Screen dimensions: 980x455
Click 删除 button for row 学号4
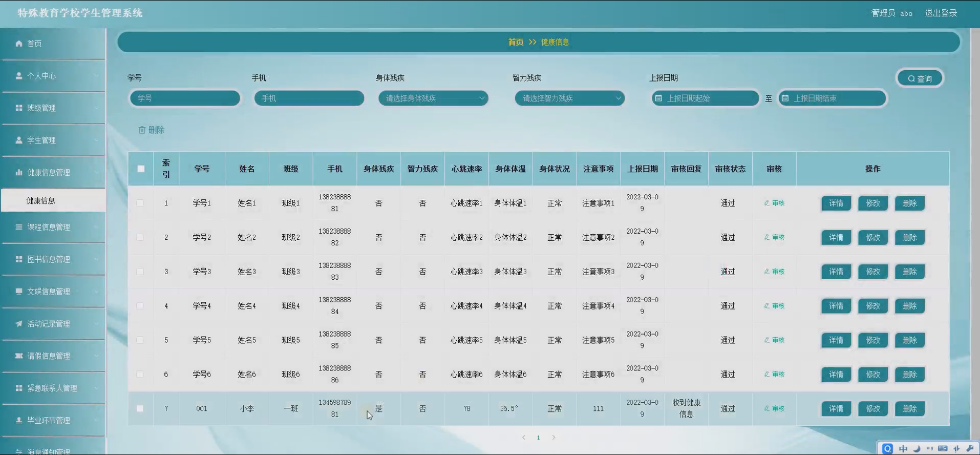[910, 306]
